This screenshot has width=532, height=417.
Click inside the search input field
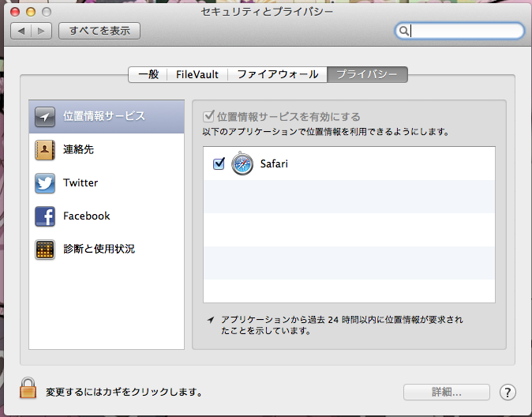(x=466, y=31)
